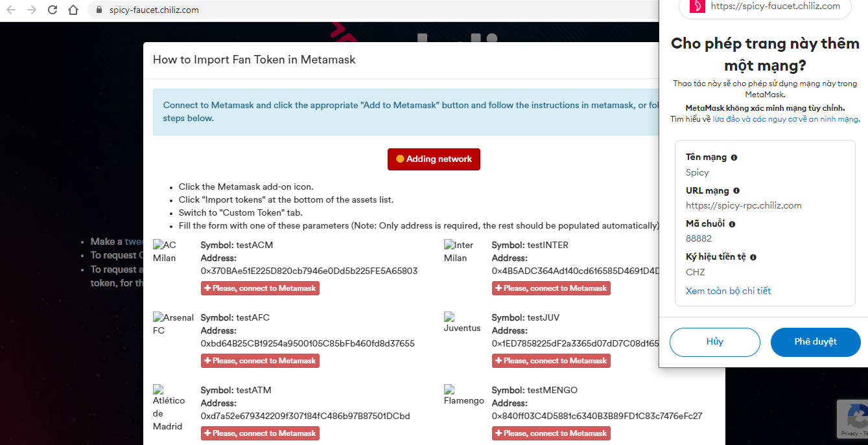
Task: Click testAFC address 0xbd64B25CB19254a9500105C85bFb460fd8d37655
Action: click(307, 343)
